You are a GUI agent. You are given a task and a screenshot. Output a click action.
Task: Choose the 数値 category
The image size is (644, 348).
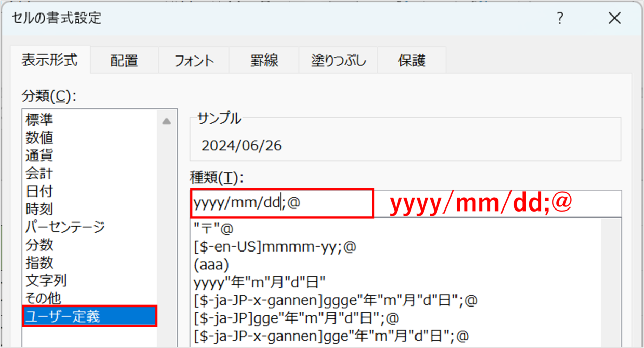39,138
